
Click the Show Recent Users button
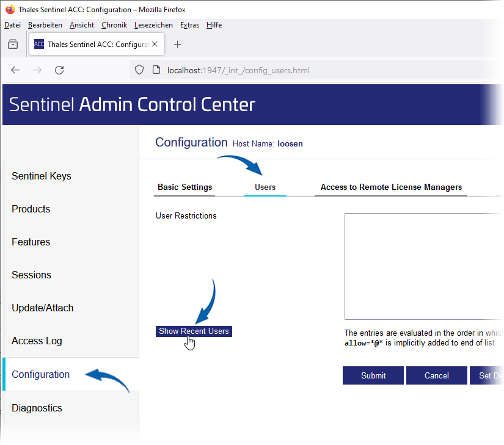(x=194, y=331)
